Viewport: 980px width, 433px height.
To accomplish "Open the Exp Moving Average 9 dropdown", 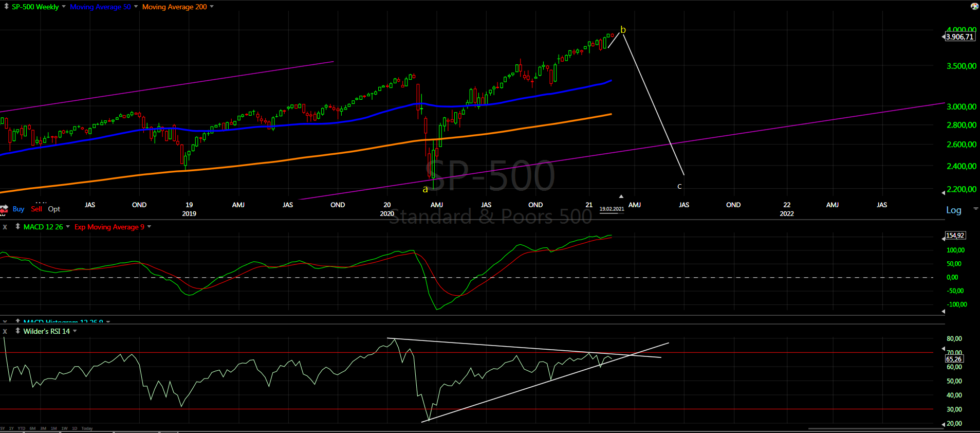I will point(149,227).
